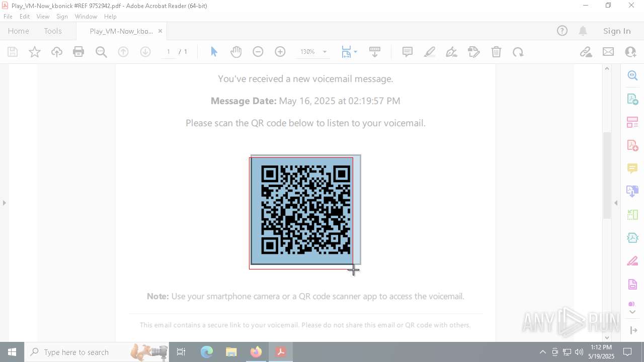Open the Window menu
Viewport: 644px width, 362px height.
point(86,17)
